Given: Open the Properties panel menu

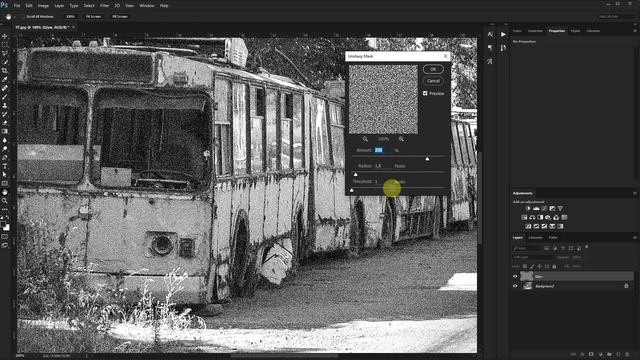Looking at the screenshot, I should (635, 31).
